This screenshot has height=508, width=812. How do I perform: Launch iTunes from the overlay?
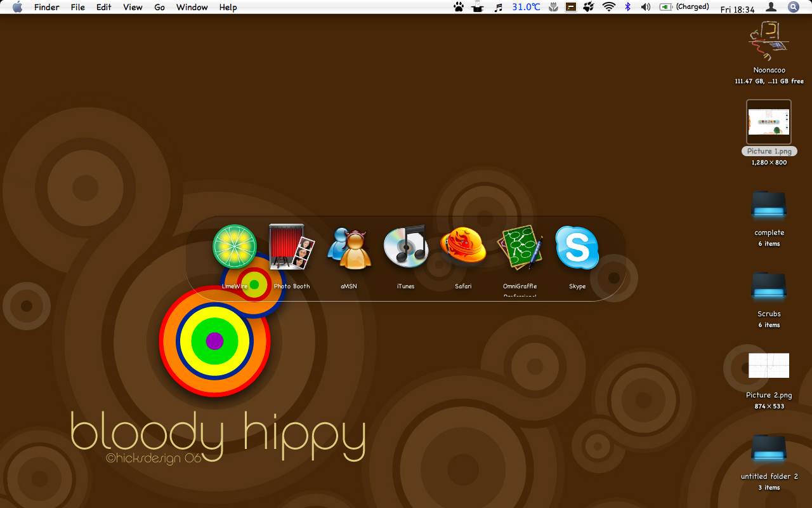tap(406, 246)
